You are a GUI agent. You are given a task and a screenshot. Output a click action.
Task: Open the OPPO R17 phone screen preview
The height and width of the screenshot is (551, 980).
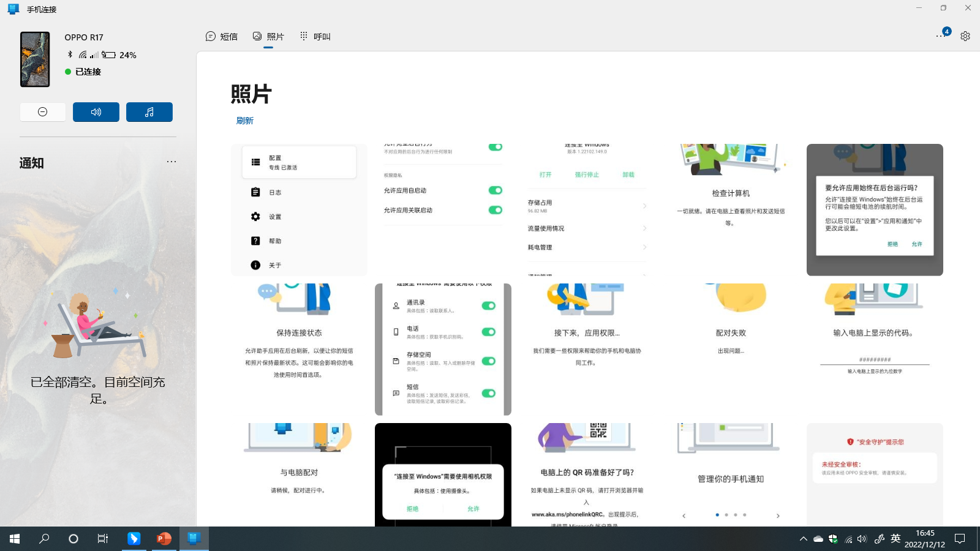34,59
